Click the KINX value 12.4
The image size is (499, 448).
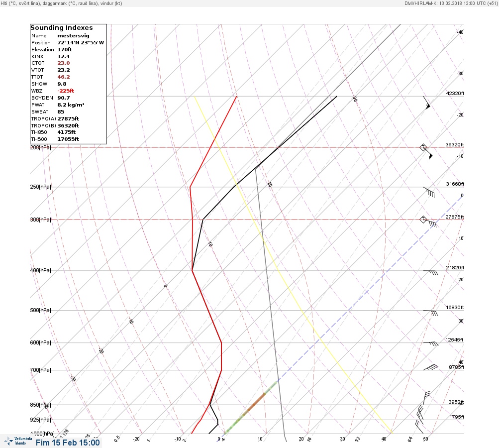click(x=63, y=57)
